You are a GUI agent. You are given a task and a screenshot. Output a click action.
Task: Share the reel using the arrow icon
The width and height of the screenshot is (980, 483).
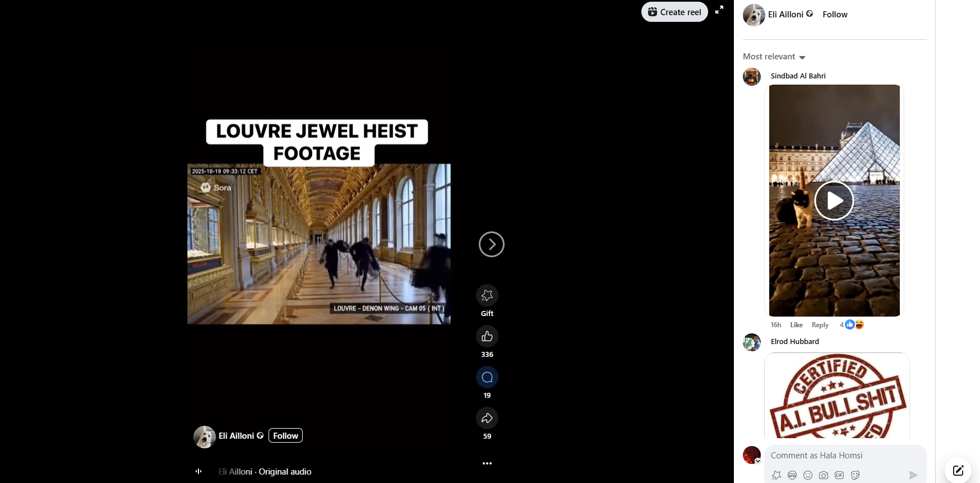click(487, 418)
